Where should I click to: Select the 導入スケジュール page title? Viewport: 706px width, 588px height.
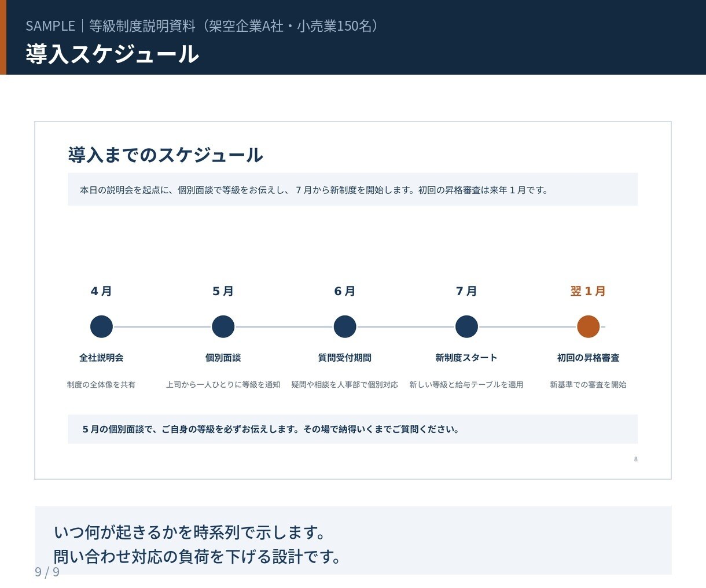coord(112,54)
